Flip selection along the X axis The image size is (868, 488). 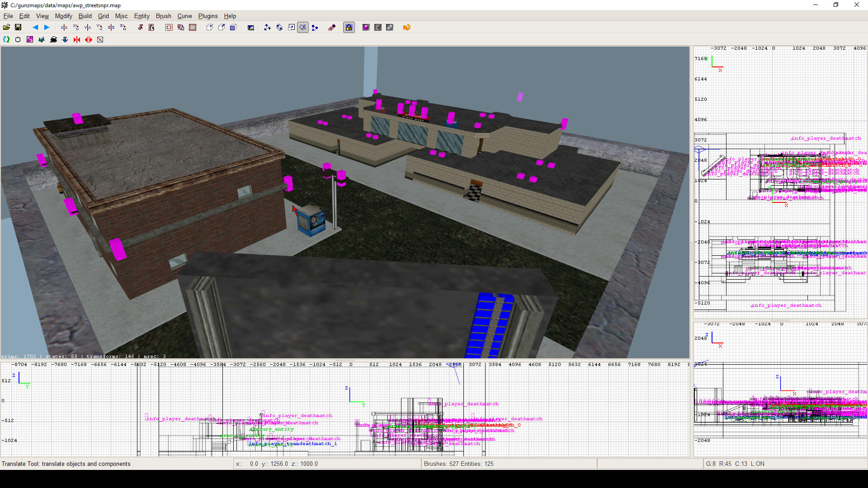pyautogui.click(x=64, y=27)
